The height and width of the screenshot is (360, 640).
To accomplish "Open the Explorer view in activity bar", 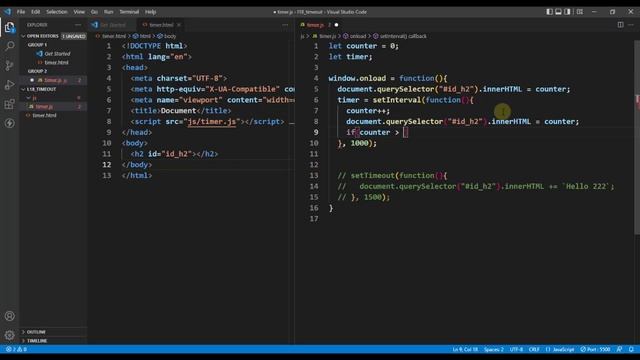I will (x=9, y=28).
